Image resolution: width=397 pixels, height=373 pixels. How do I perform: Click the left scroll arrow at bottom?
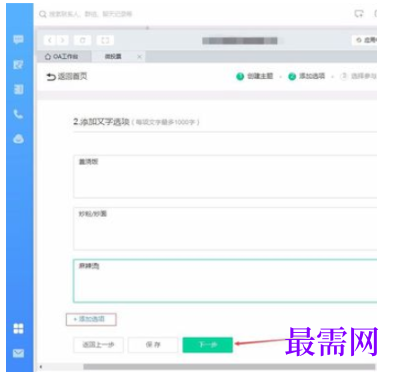click(x=41, y=367)
